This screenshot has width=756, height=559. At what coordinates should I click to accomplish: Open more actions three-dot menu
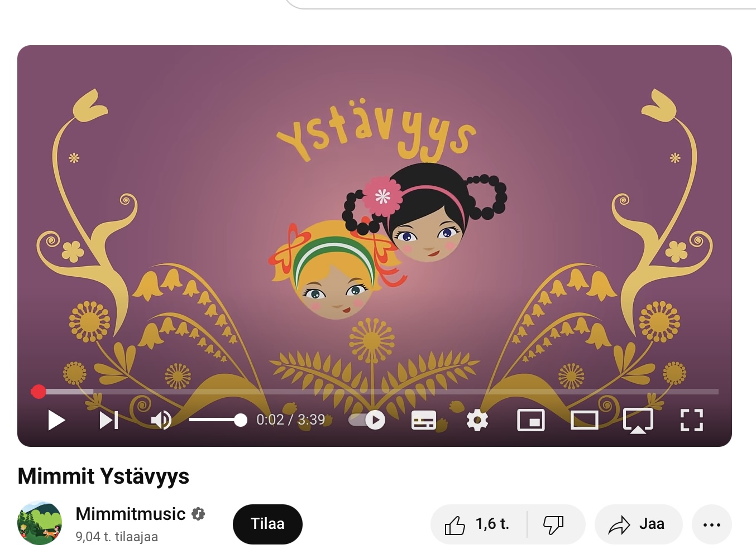pyautogui.click(x=712, y=524)
